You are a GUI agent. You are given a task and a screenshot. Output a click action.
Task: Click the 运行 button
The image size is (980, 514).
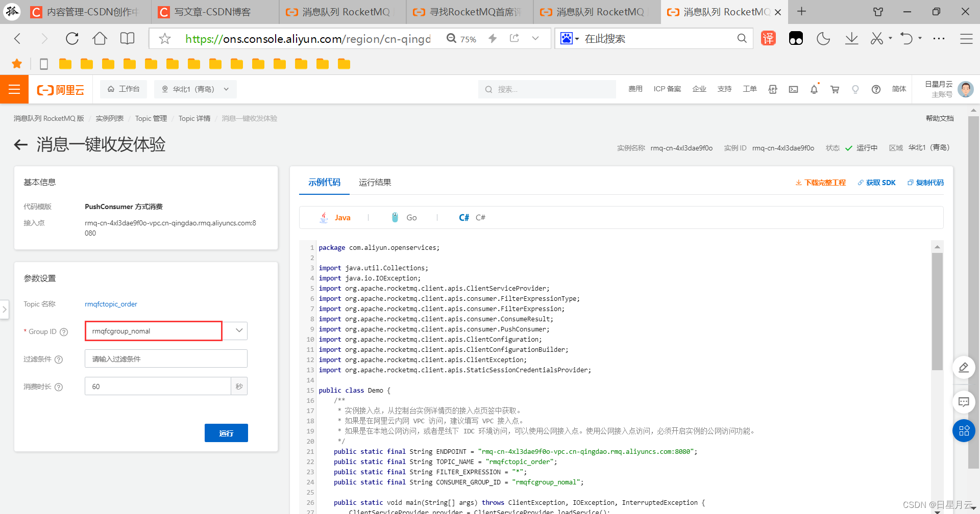click(226, 433)
